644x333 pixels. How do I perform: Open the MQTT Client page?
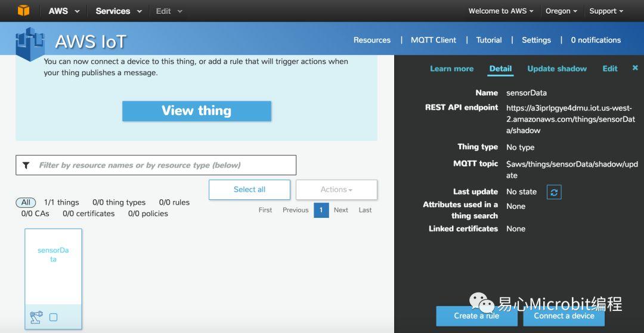pyautogui.click(x=434, y=40)
